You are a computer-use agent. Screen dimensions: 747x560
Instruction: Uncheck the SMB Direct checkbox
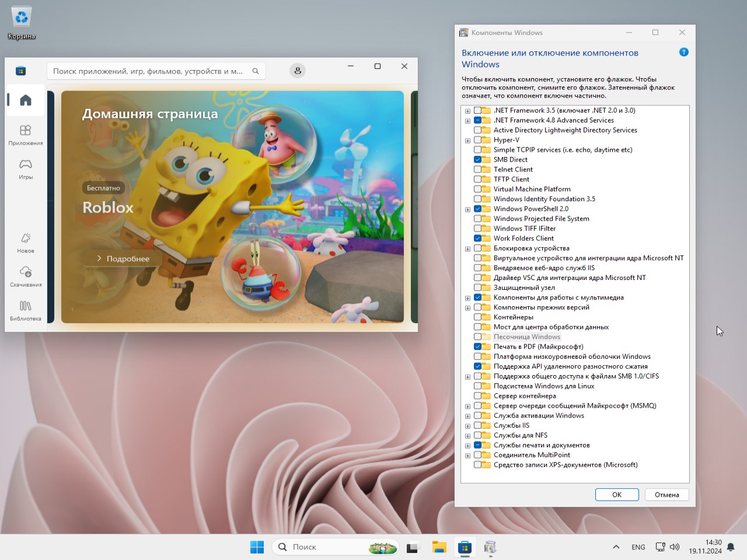478,159
